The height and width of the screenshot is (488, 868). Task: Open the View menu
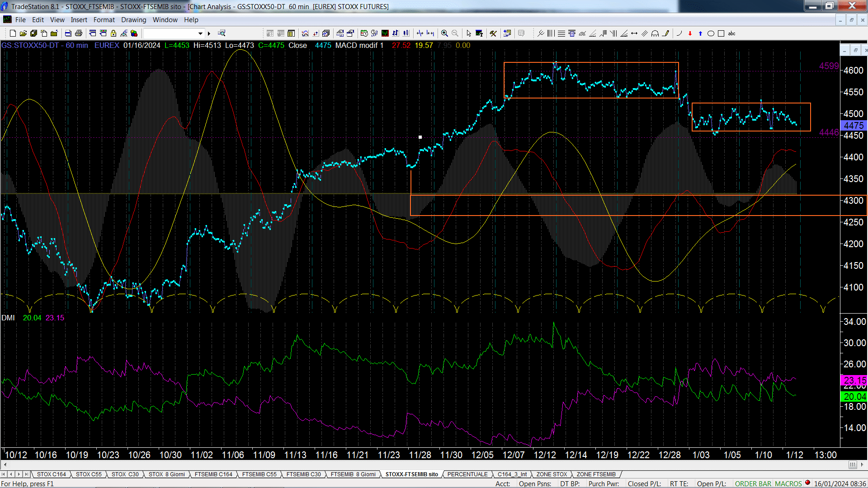click(57, 20)
